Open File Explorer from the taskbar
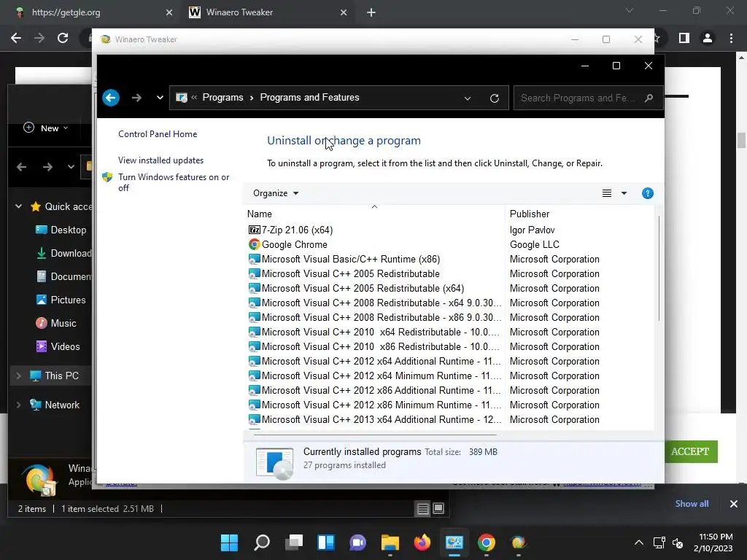 tap(390, 542)
